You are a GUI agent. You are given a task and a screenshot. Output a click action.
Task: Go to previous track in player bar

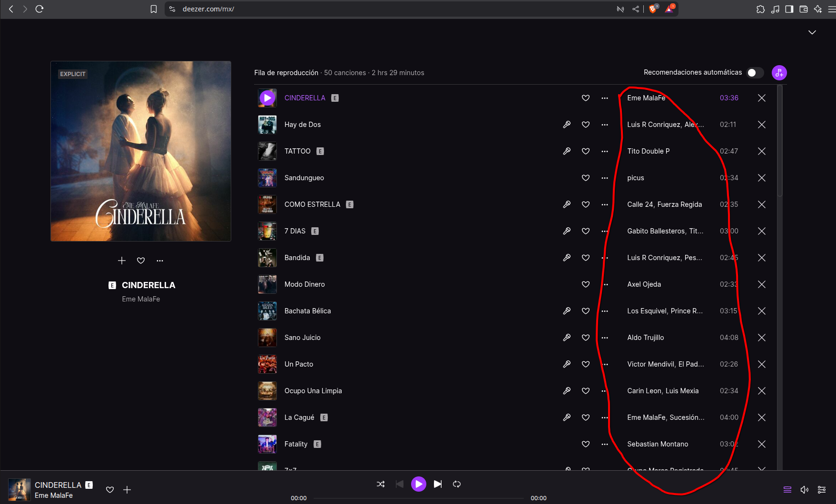coord(400,484)
